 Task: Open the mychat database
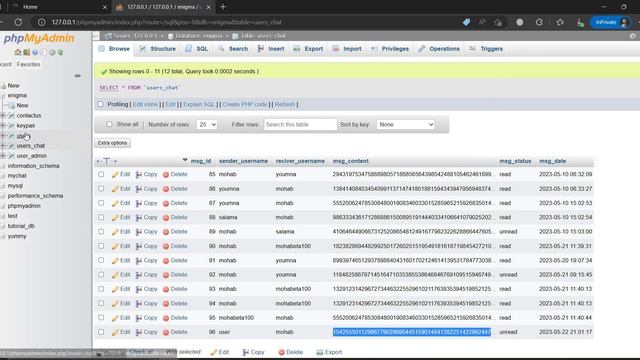tap(17, 176)
